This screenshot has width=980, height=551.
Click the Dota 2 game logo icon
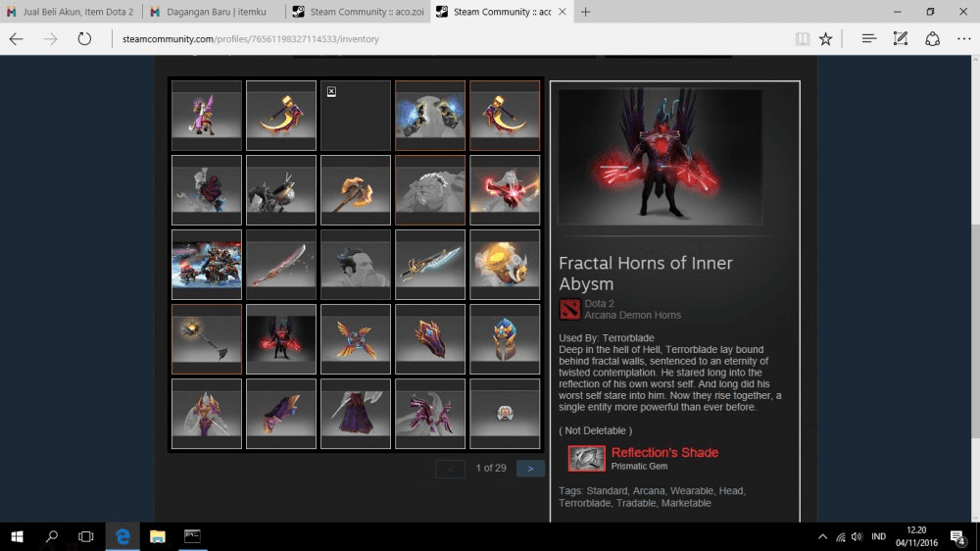(x=569, y=309)
